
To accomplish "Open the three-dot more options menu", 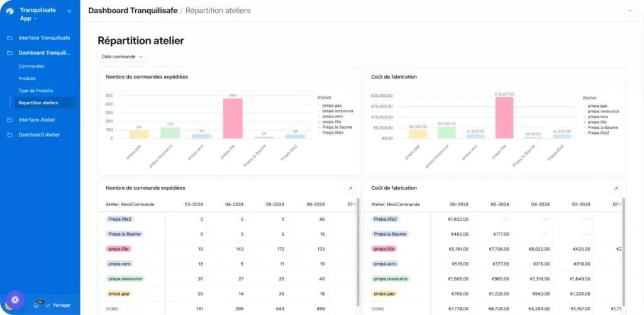I will (x=630, y=11).
